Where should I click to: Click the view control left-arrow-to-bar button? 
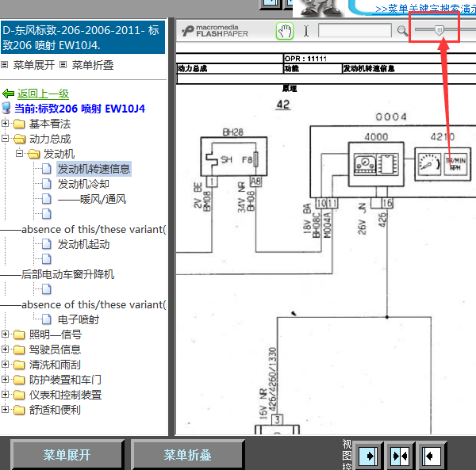pyautogui.click(x=432, y=456)
